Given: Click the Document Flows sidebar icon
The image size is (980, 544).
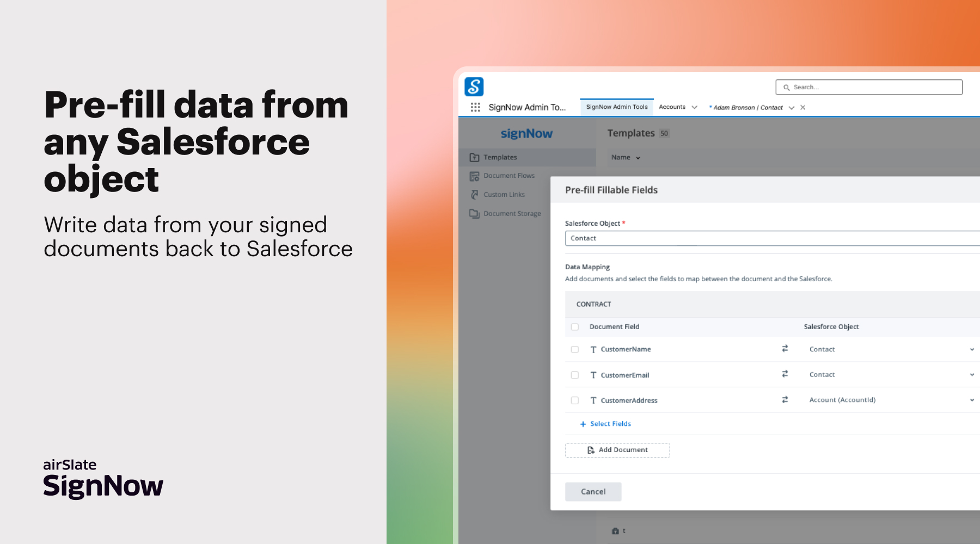Looking at the screenshot, I should [x=474, y=176].
